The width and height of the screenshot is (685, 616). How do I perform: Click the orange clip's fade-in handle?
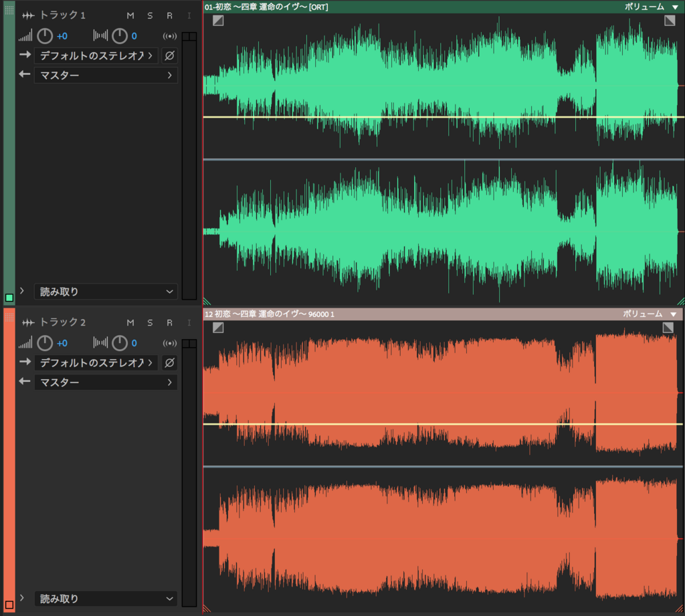click(218, 328)
